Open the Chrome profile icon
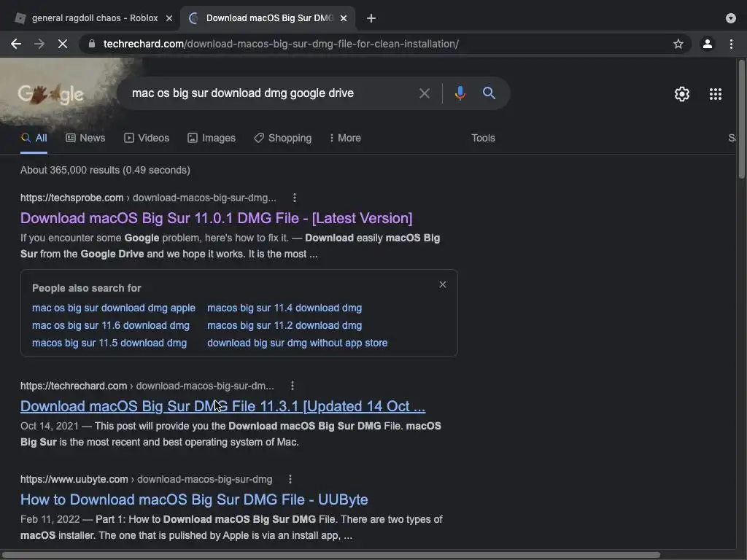The width and height of the screenshot is (747, 560). coord(708,44)
